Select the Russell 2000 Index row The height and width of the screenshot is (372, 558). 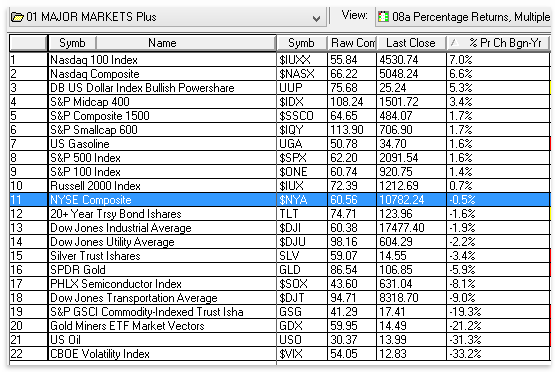coord(280,186)
